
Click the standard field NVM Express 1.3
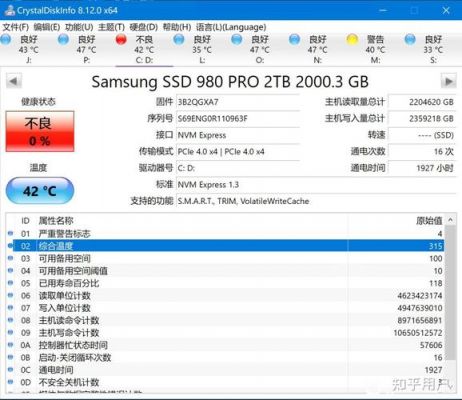(316, 185)
